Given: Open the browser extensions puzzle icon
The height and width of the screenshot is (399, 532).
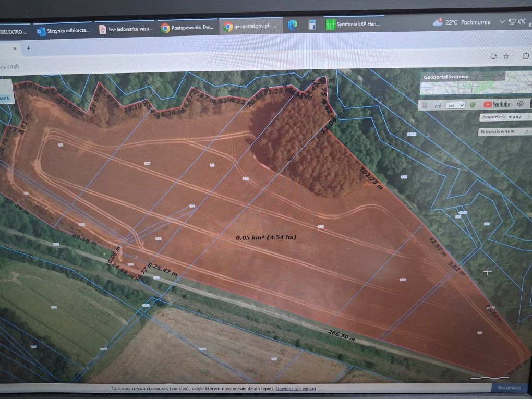Looking at the screenshot, I should pyautogui.click(x=526, y=56).
